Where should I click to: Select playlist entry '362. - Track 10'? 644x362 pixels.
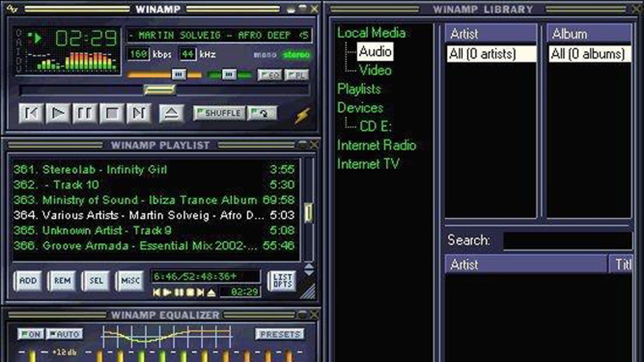pos(154,185)
